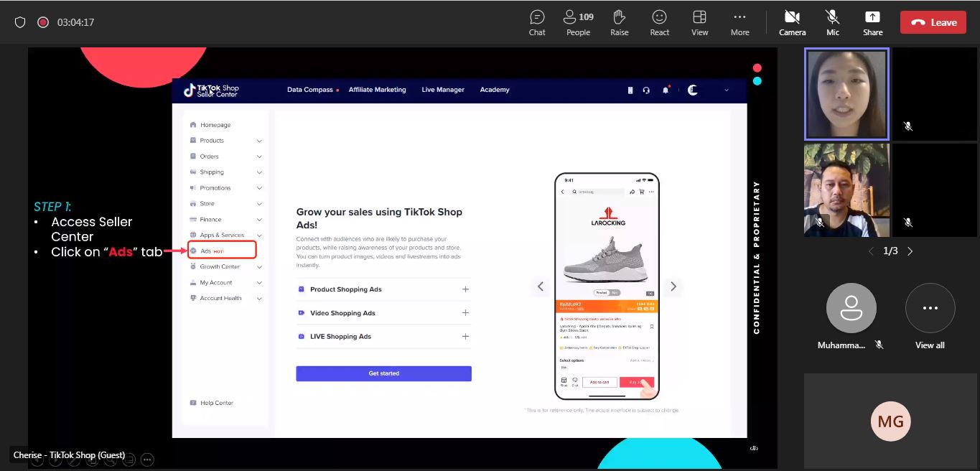Click the shield security icon
The image size is (980, 471).
20,22
